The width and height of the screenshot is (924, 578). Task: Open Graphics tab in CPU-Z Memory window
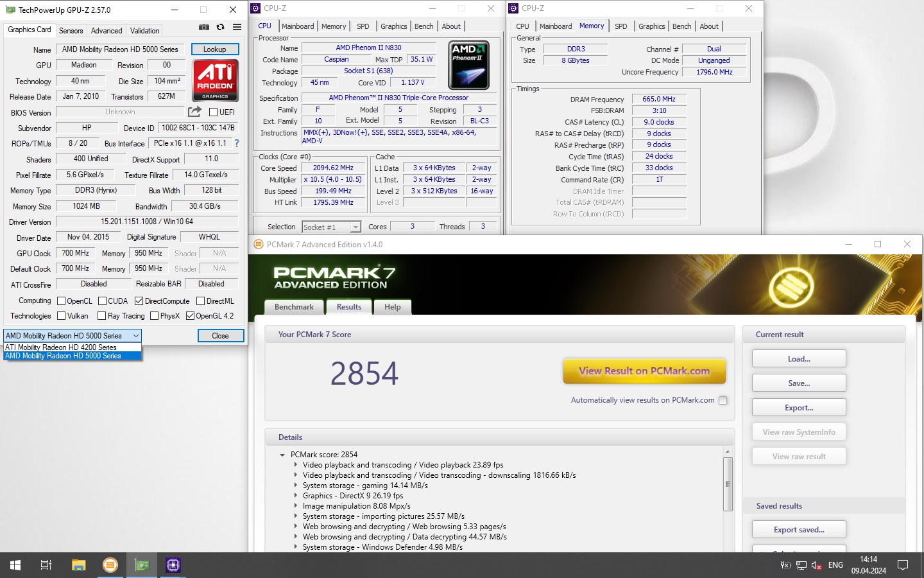(651, 26)
